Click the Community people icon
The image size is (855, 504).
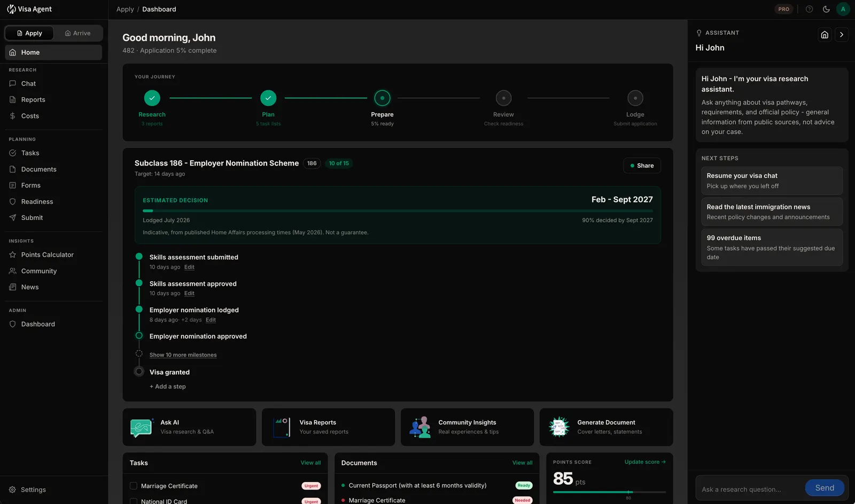[13, 271]
